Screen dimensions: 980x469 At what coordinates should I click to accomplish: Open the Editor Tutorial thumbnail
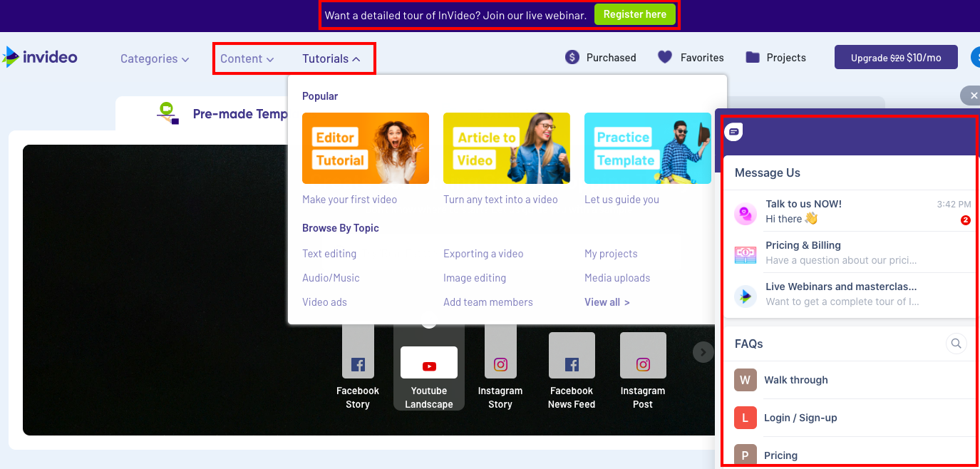pos(366,148)
